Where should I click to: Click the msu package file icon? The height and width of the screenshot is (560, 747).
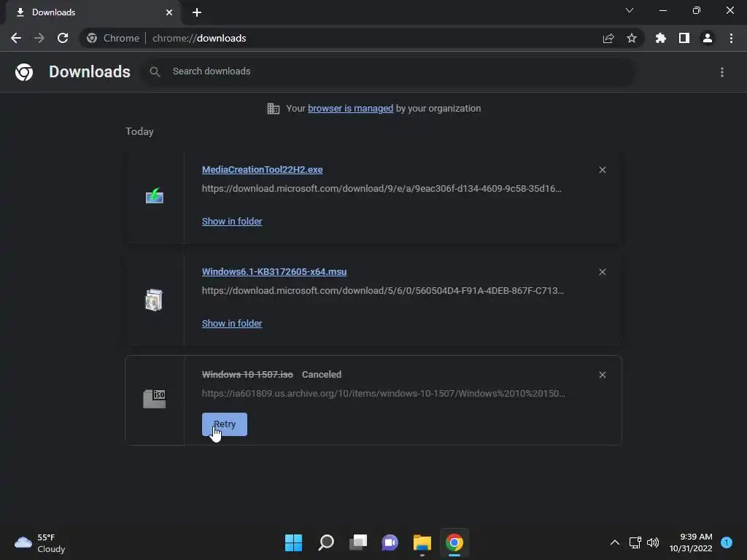click(154, 300)
